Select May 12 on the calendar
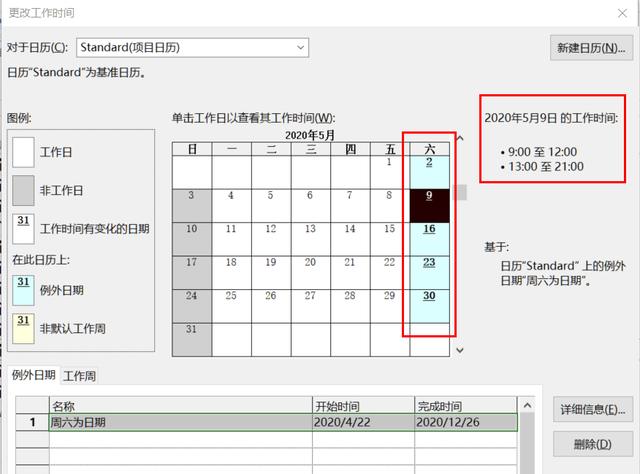Image resolution: width=640 pixels, height=474 pixels. click(x=271, y=239)
